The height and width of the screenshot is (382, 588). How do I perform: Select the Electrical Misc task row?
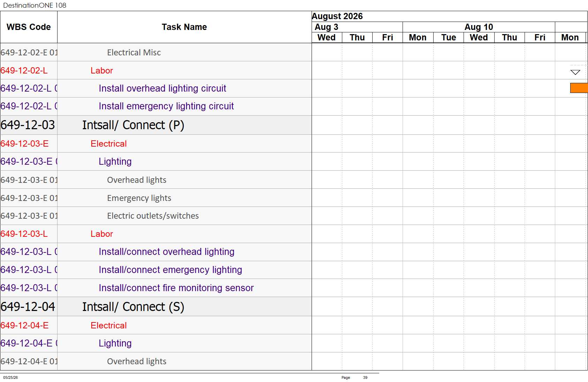pyautogui.click(x=156, y=53)
